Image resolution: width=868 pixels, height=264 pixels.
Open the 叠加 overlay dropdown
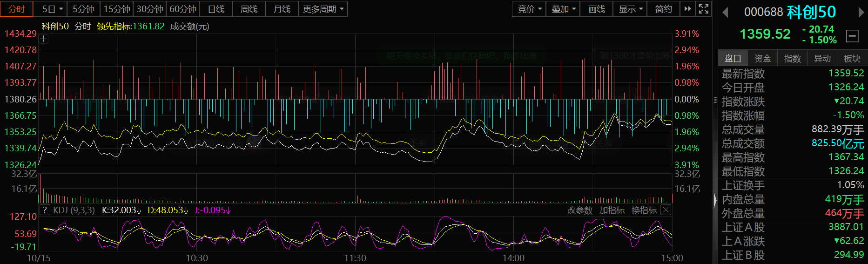click(563, 9)
